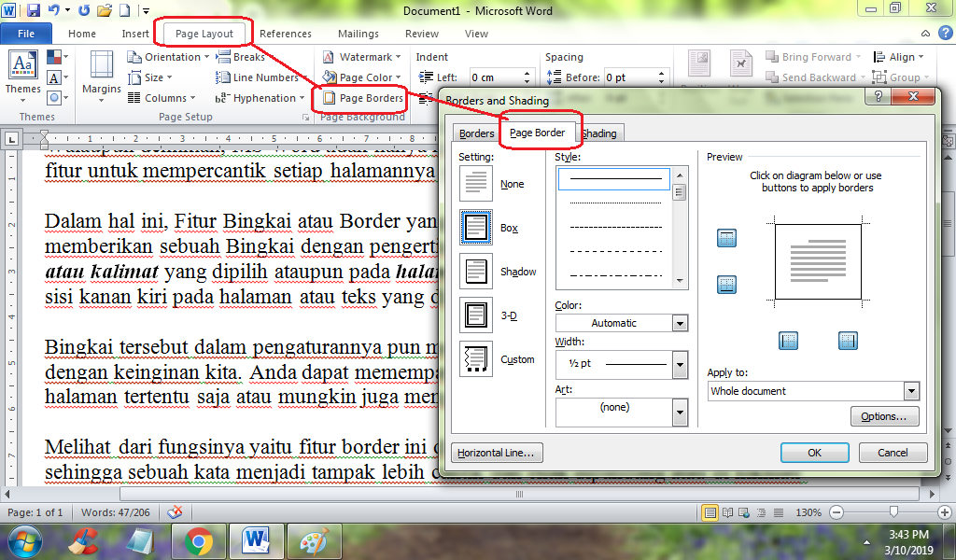This screenshot has height=560, width=956.
Task: Choose the Shadow border setting
Action: point(475,272)
